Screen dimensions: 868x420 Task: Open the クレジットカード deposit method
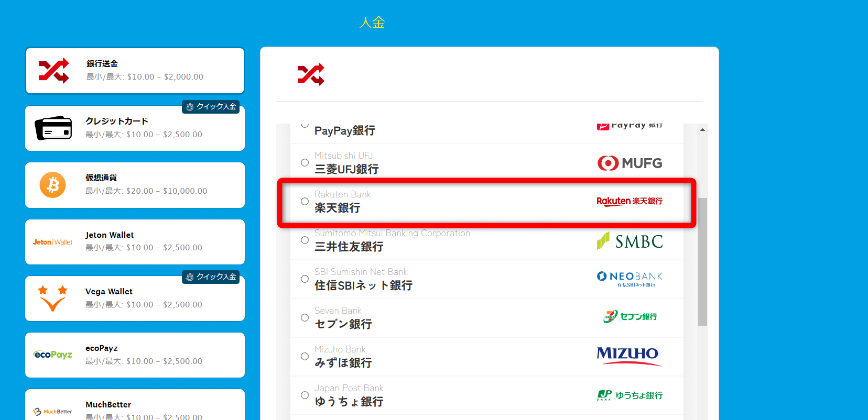[135, 128]
